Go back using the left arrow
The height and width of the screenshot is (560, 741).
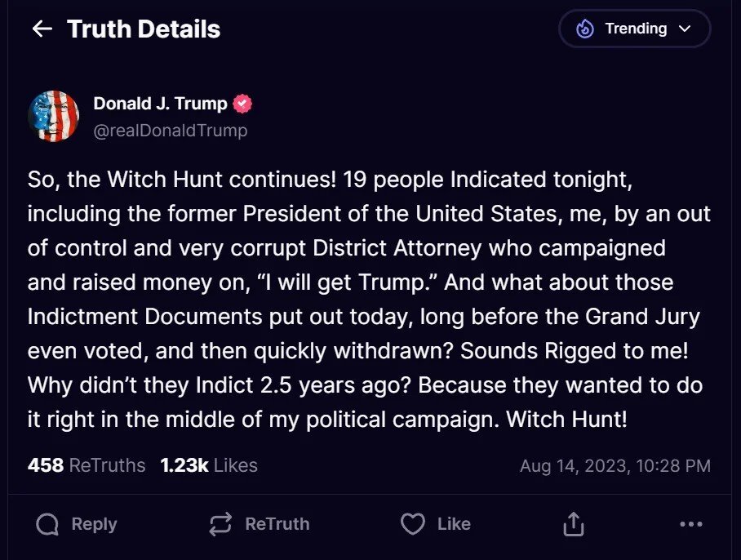pos(42,29)
